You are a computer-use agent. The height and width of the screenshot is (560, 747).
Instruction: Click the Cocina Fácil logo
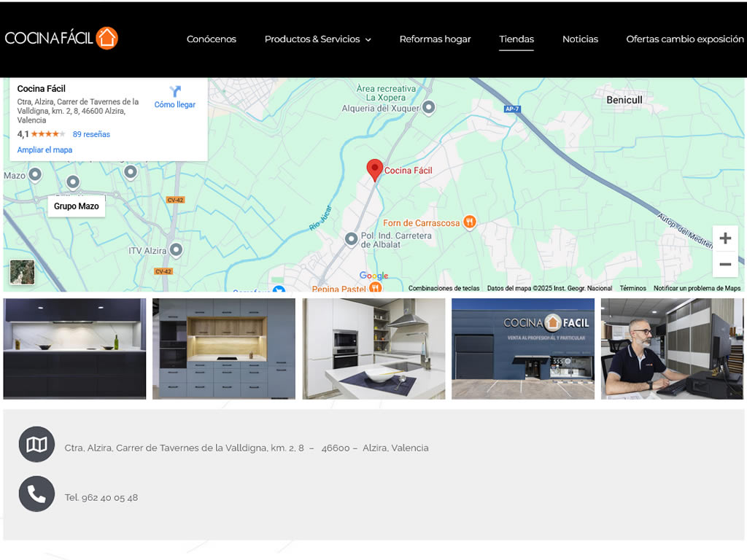coord(61,39)
